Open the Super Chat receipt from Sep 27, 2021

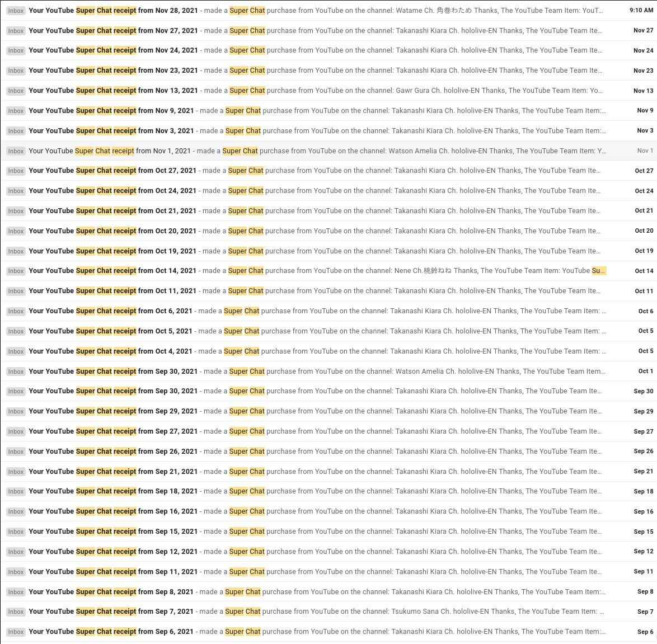tap(328, 431)
